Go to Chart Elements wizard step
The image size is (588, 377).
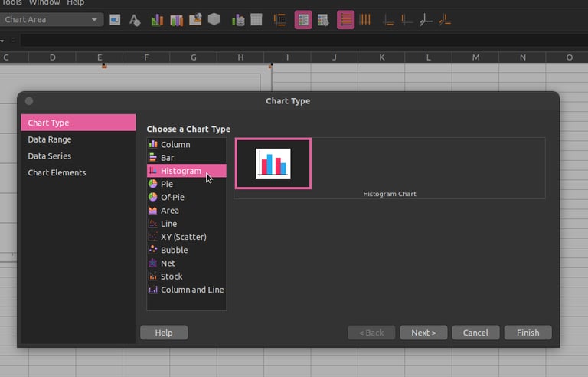pos(78,172)
